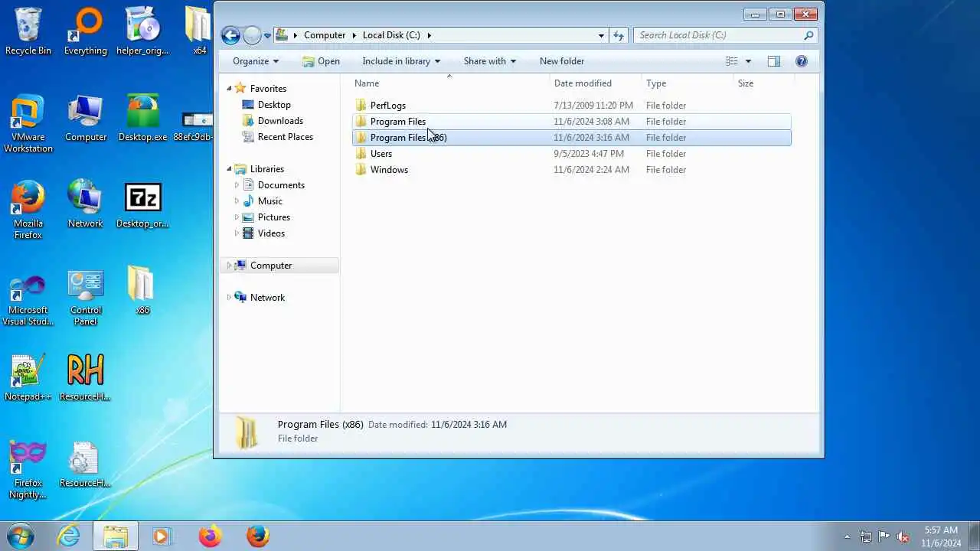Sort by Type column header
This screenshot has height=551, width=980.
click(687, 83)
